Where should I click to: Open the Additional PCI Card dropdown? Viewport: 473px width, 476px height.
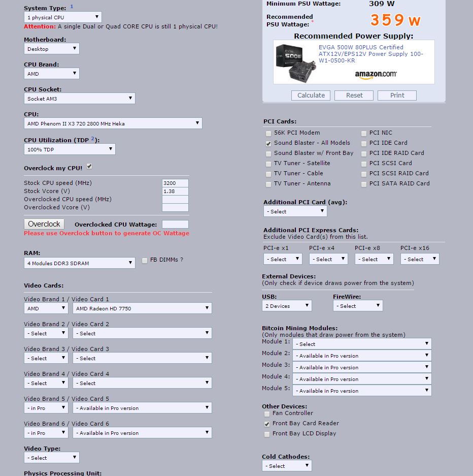pos(295,211)
